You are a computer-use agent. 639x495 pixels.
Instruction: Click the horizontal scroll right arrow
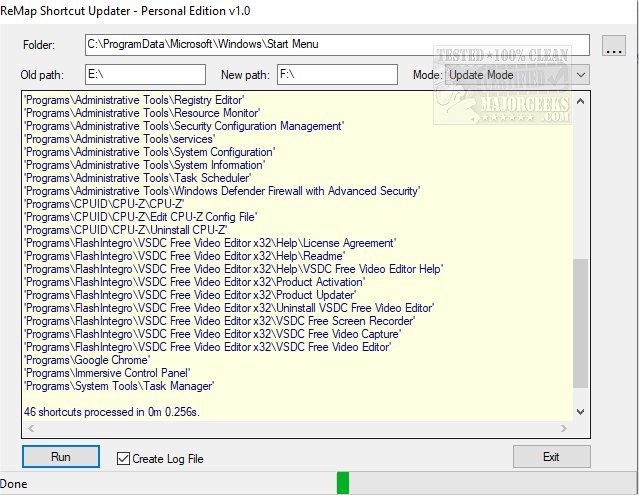564,428
